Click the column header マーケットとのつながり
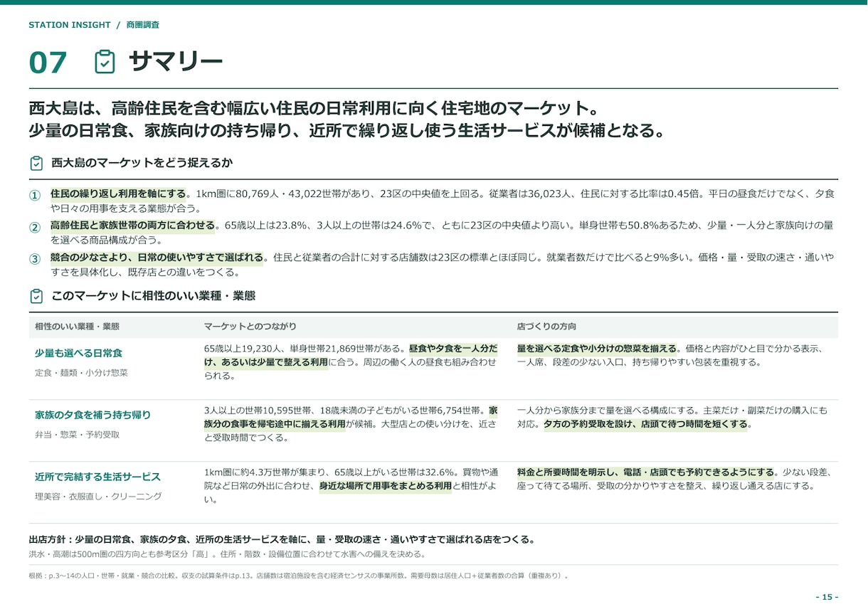Viewport: 868px width, 614px height. click(250, 327)
